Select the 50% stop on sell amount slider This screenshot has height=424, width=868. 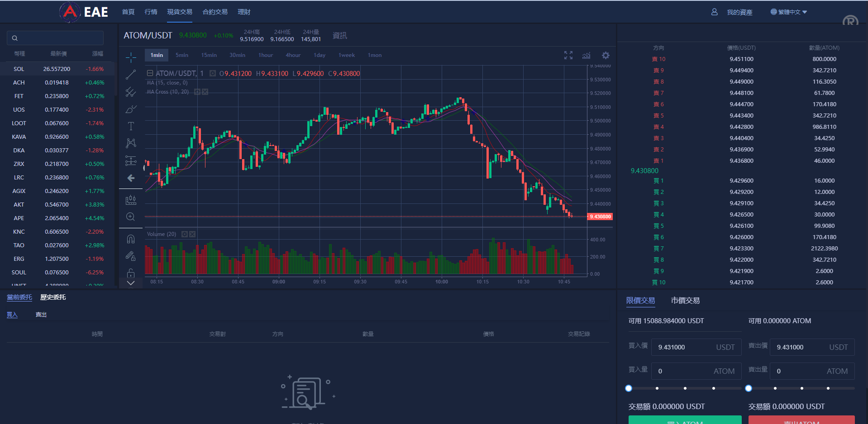click(801, 388)
